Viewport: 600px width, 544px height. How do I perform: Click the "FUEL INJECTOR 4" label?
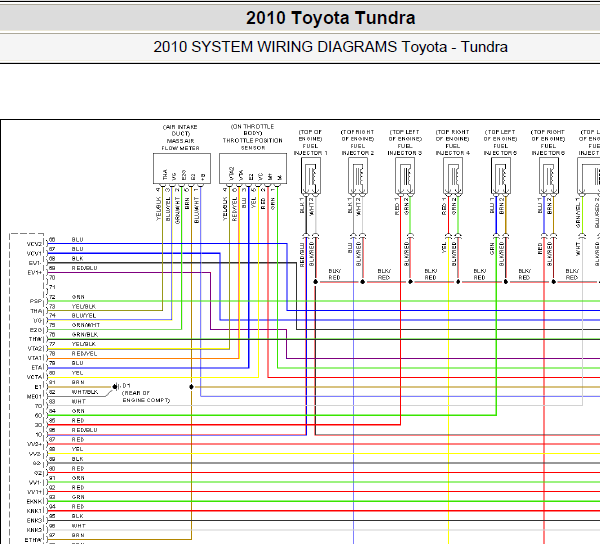pyautogui.click(x=453, y=149)
